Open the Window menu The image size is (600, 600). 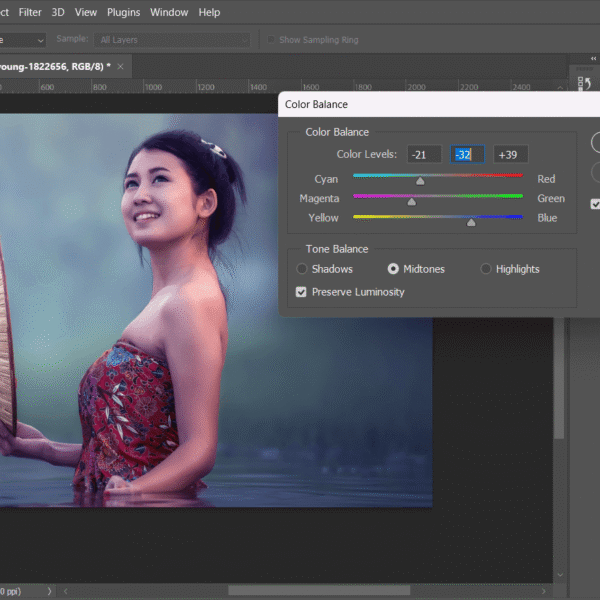click(169, 12)
